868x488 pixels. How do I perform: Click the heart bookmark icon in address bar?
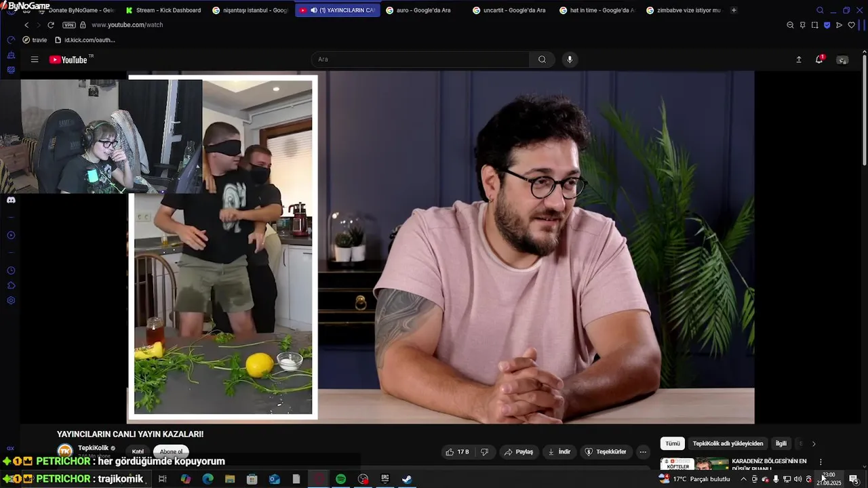(851, 25)
